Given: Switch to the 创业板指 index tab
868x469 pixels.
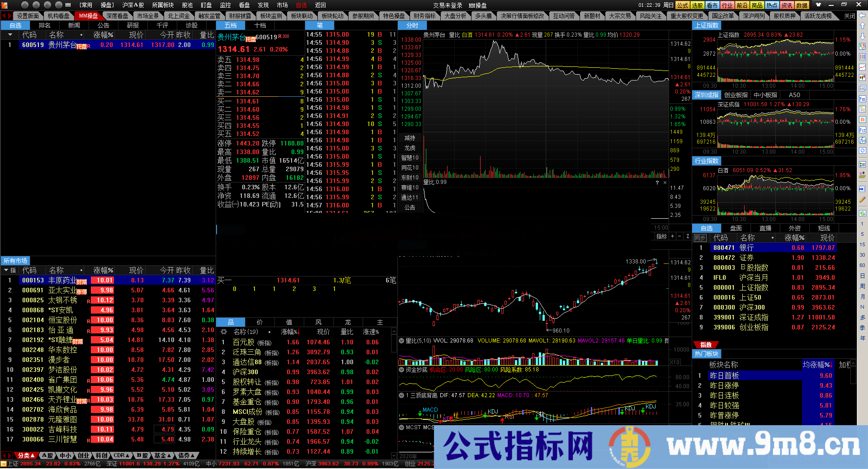Looking at the screenshot, I should pyautogui.click(x=736, y=95).
